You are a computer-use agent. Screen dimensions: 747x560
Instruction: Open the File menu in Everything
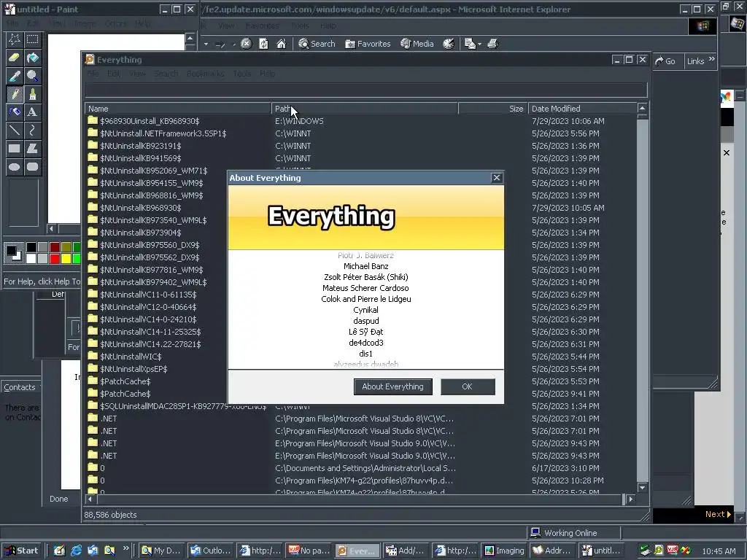[93, 74]
